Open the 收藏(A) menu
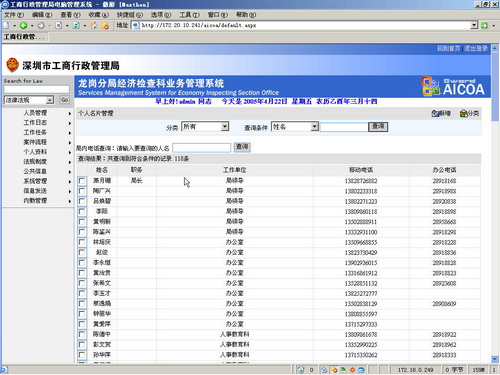Screen dimensions: 500x375 tap(99, 15)
